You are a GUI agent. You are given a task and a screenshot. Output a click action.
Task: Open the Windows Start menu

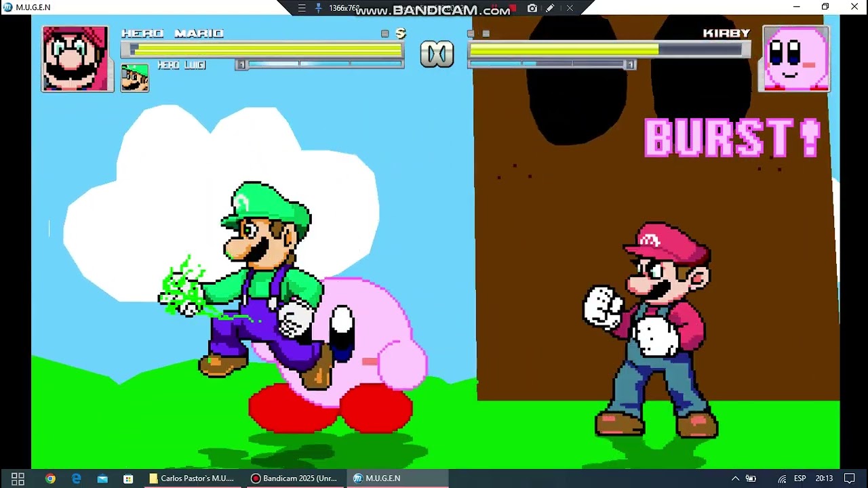(18, 479)
